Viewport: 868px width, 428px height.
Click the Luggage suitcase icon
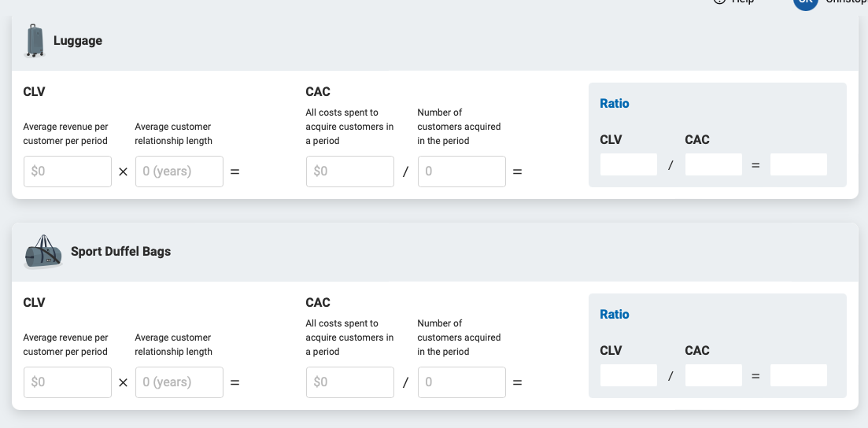35,41
